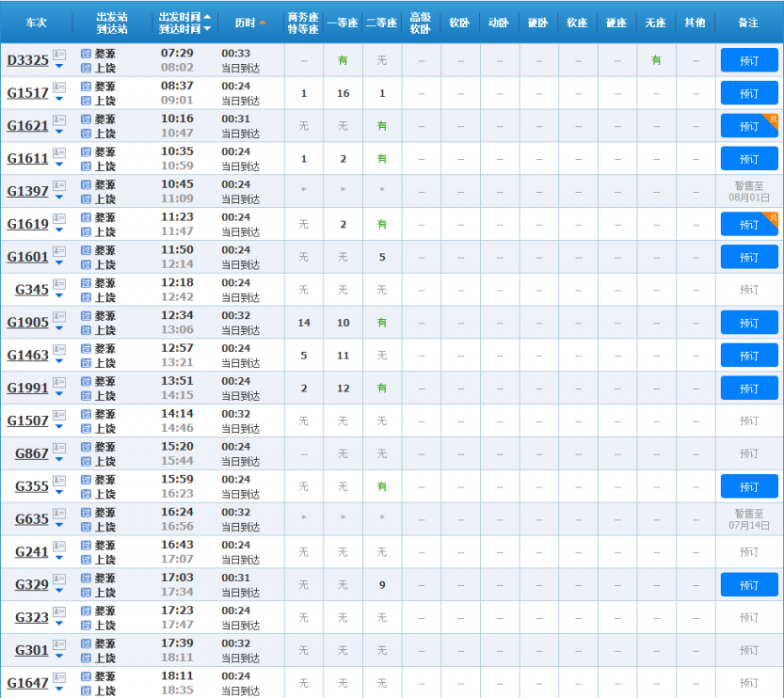Expand the stop list arrow under G1517
The height and width of the screenshot is (698, 784).
[x=59, y=99]
